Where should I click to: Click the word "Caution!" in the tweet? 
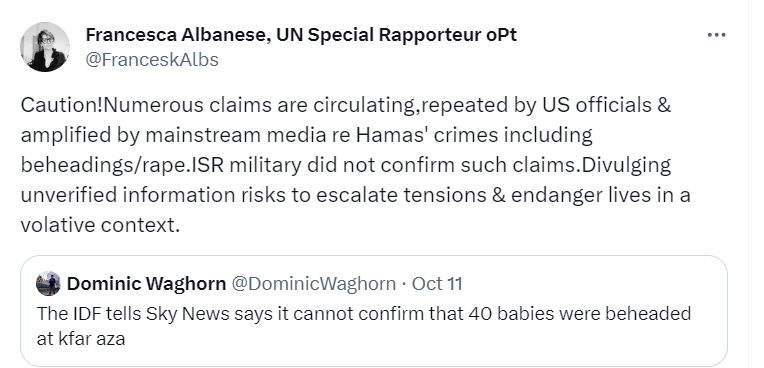(62, 105)
